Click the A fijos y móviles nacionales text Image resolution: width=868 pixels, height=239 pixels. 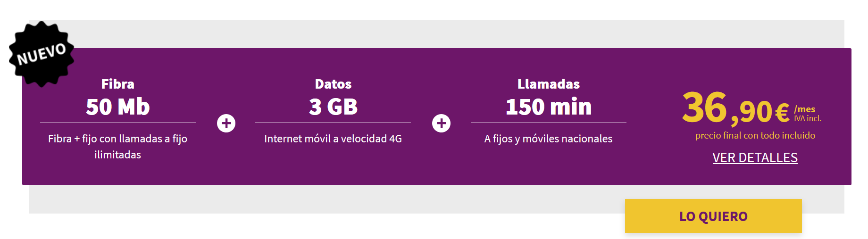tap(549, 139)
